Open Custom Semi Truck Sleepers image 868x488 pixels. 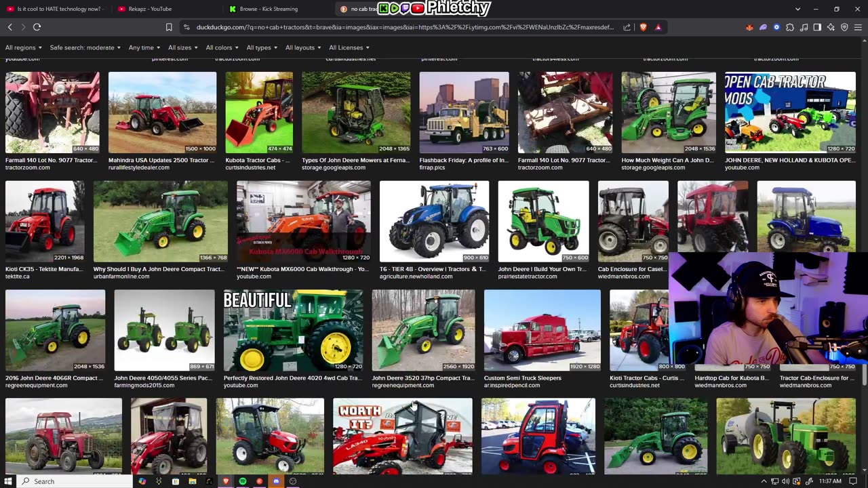point(542,330)
